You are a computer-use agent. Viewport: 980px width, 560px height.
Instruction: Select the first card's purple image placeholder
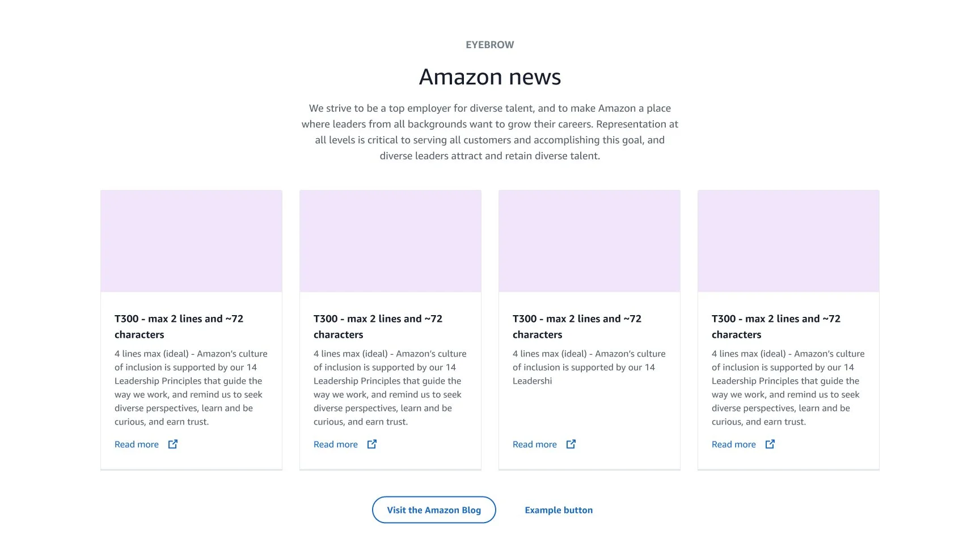coord(191,241)
